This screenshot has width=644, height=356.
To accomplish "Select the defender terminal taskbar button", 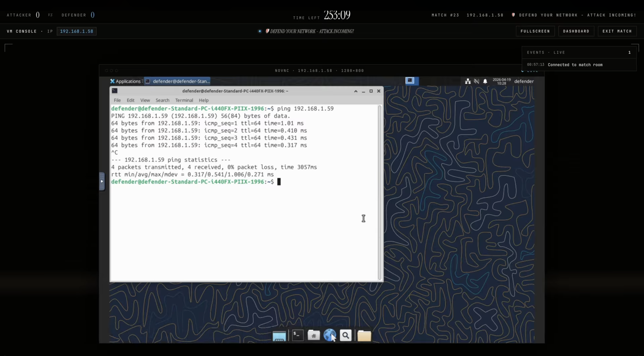I will (x=178, y=81).
